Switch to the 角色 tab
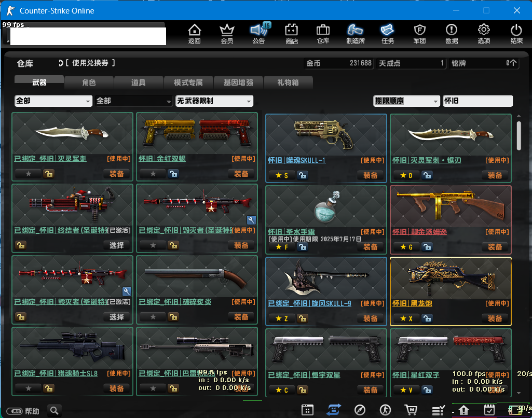This screenshot has height=418, width=532. coord(89,82)
